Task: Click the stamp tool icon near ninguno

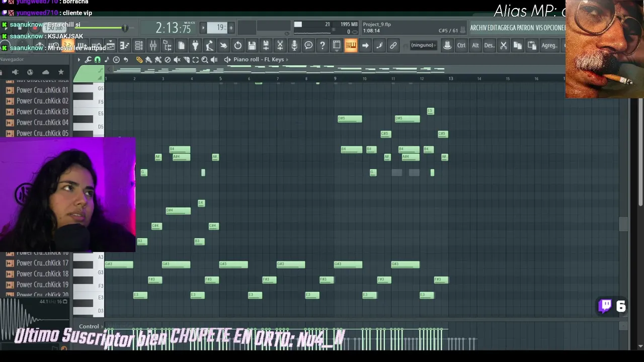Action: 447,46
